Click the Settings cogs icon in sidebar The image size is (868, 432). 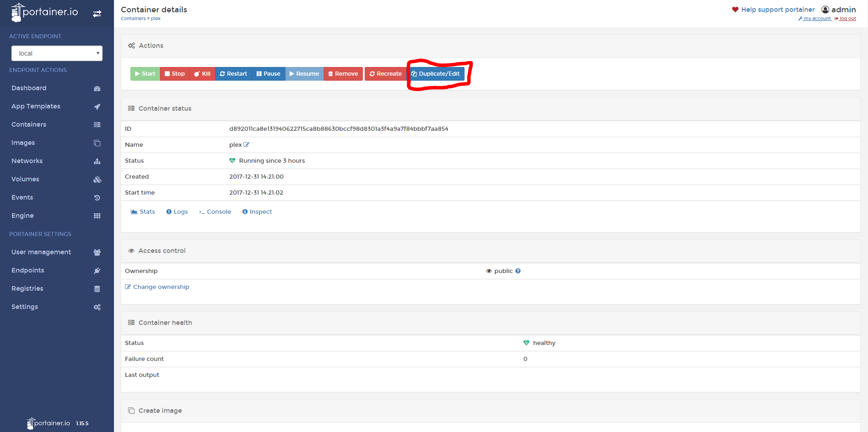[x=97, y=307]
